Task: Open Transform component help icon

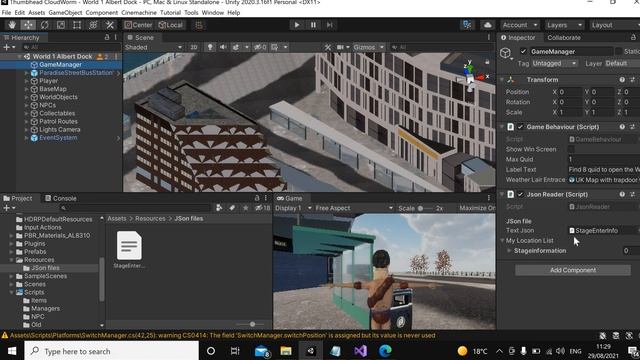Action: point(622,80)
